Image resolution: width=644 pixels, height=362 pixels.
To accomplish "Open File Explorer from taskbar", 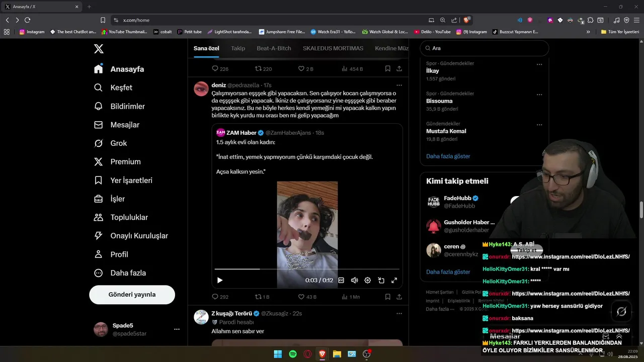I will click(x=337, y=354).
